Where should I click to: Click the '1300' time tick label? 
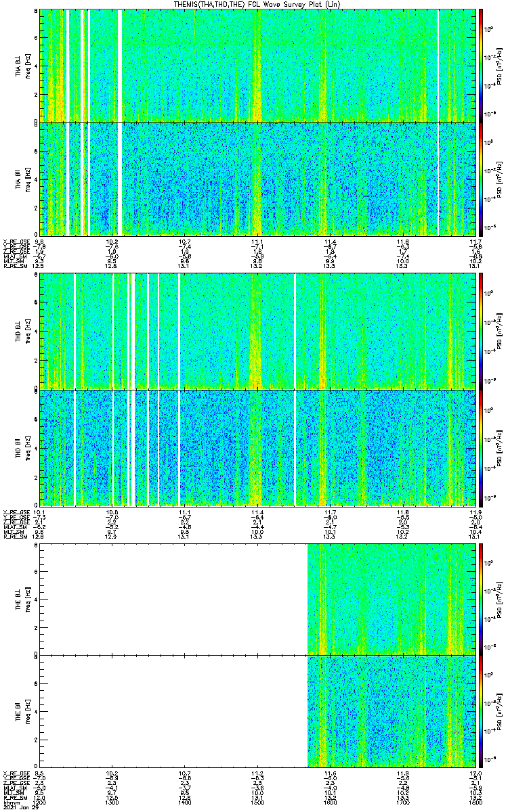point(112,802)
